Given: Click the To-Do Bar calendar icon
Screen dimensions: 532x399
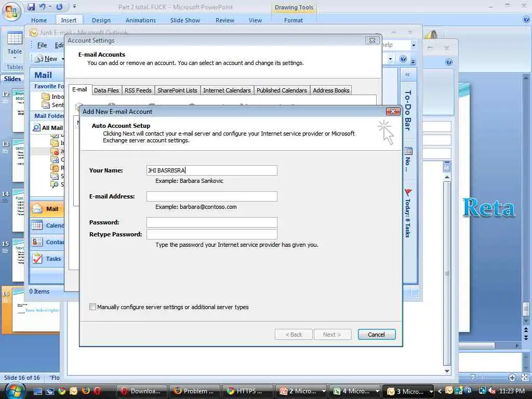Looking at the screenshot, I should [x=408, y=151].
